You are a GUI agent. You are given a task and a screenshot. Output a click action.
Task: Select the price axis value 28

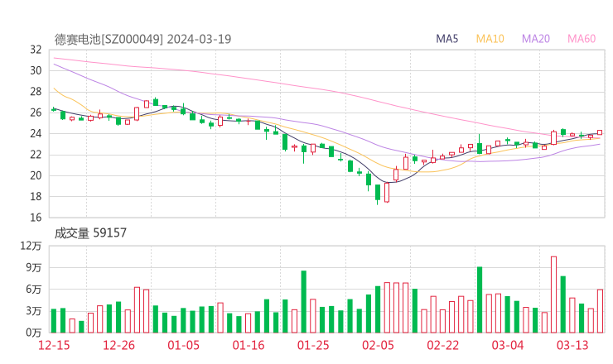36,92
